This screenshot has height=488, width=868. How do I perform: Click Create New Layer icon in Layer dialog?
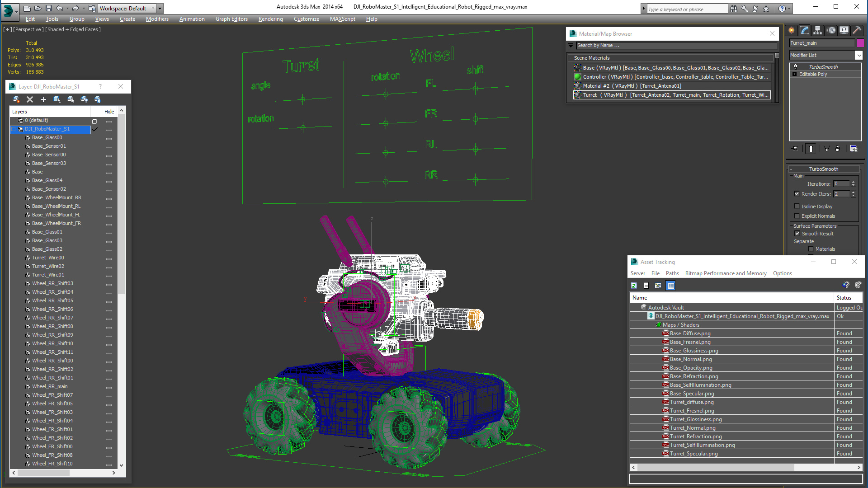(x=16, y=99)
